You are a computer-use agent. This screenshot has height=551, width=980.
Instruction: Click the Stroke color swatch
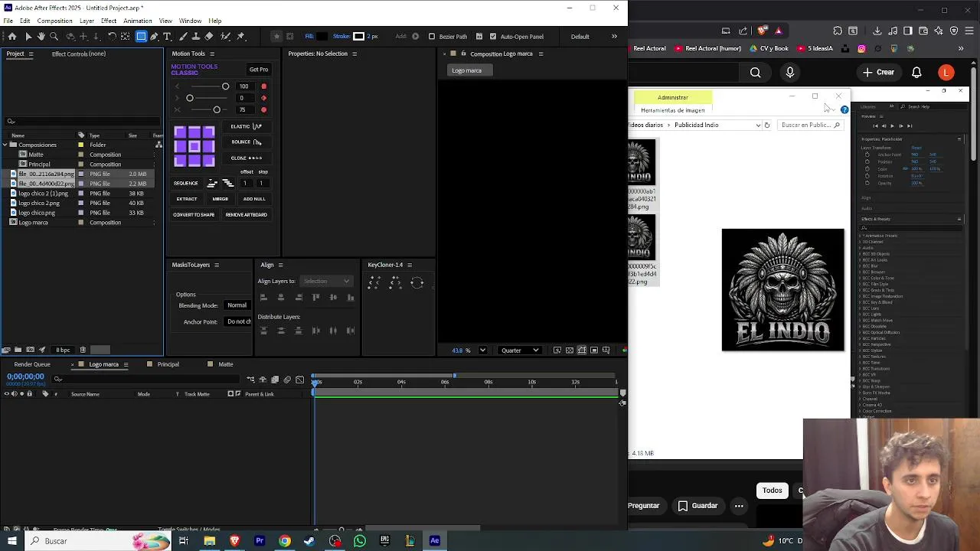358,36
